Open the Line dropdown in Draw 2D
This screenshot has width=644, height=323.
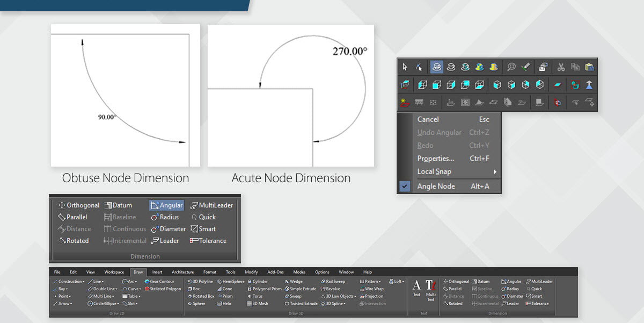pos(96,281)
